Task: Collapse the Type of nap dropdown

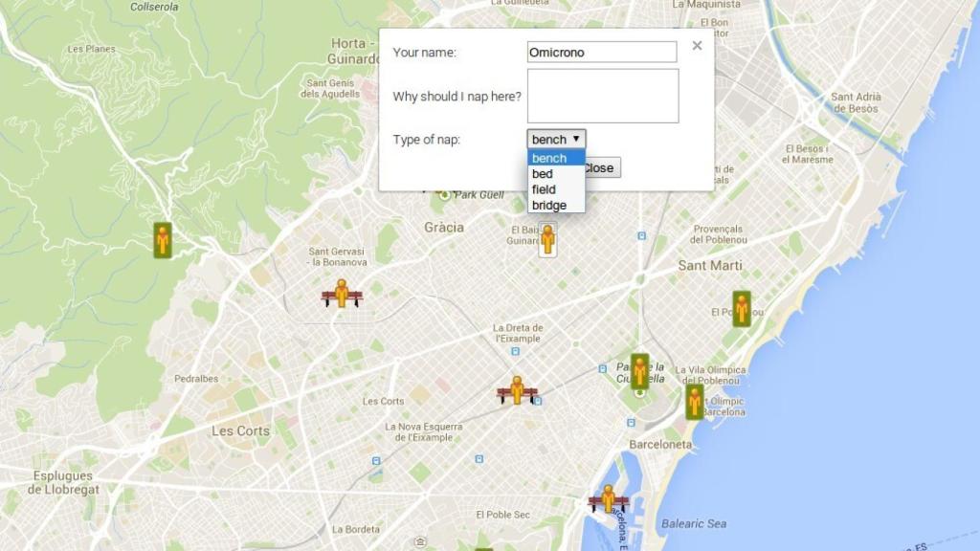Action: click(x=556, y=140)
